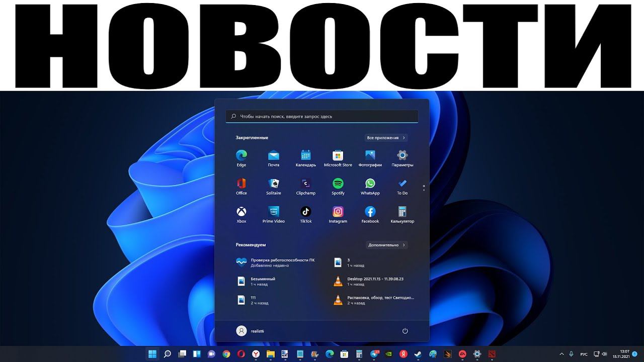Launch the Фотографии app

pos(370,158)
